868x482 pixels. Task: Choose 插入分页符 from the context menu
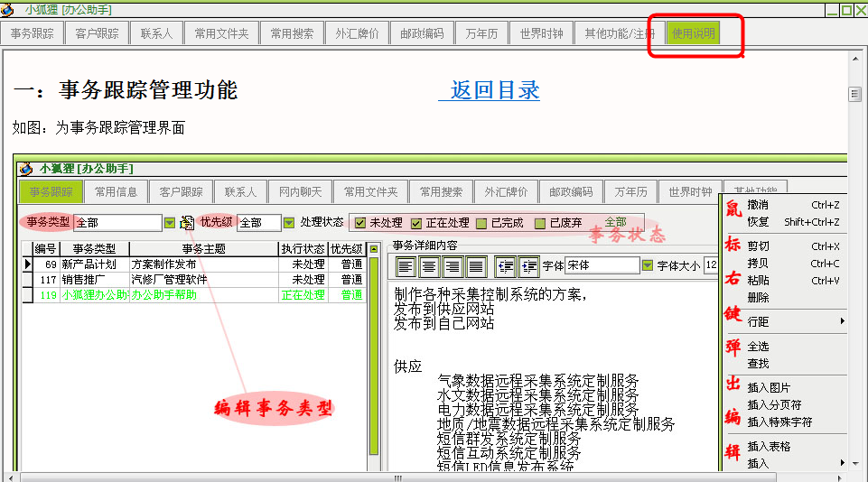(x=774, y=405)
